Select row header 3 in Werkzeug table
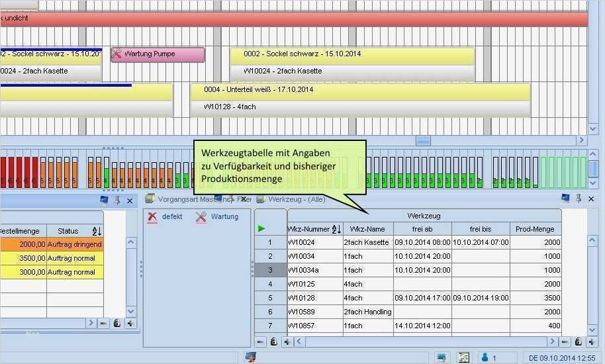 pyautogui.click(x=271, y=270)
